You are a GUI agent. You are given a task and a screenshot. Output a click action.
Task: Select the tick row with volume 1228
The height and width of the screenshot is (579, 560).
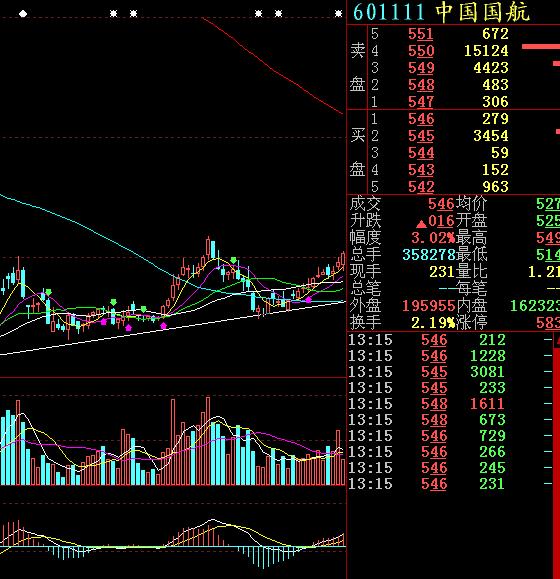pos(450,356)
